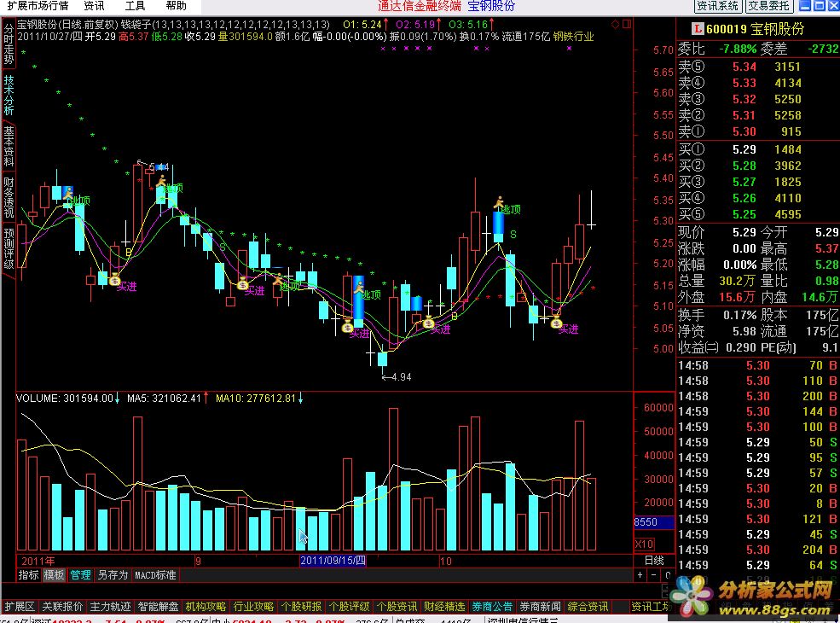
Task: Open the 券商新闻 bottom tab
Action: tap(540, 607)
